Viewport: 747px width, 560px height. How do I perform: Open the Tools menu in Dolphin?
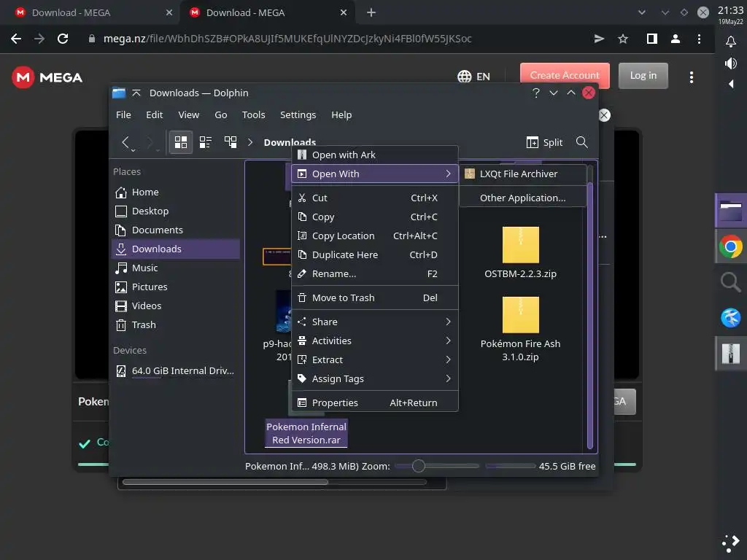pos(253,114)
